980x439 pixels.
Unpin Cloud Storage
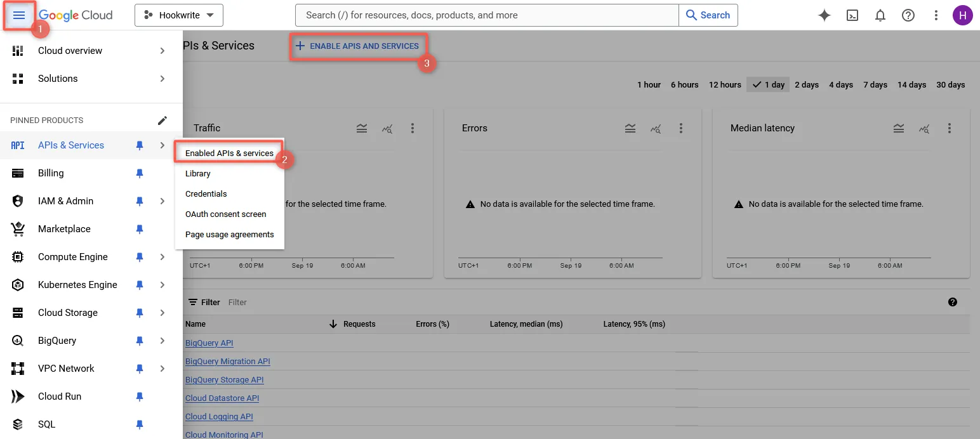(140, 313)
